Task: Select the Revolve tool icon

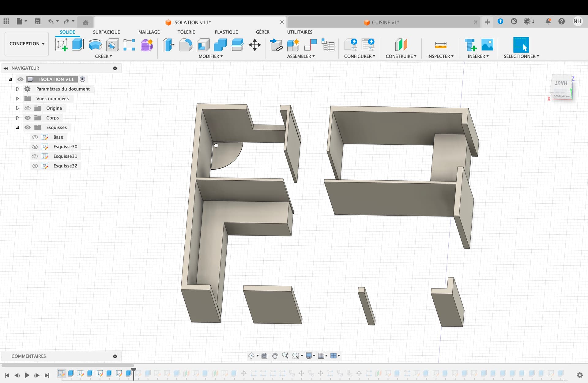Action: click(95, 45)
